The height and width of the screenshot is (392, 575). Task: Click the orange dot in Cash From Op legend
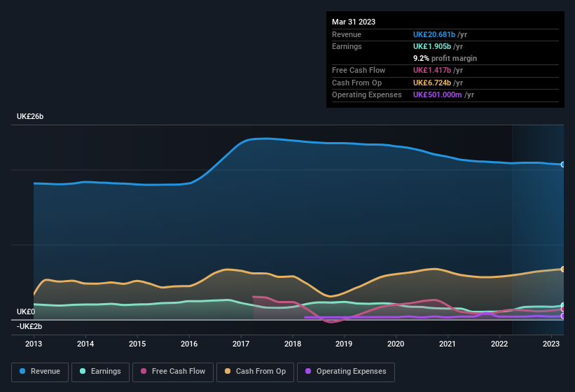click(228, 372)
